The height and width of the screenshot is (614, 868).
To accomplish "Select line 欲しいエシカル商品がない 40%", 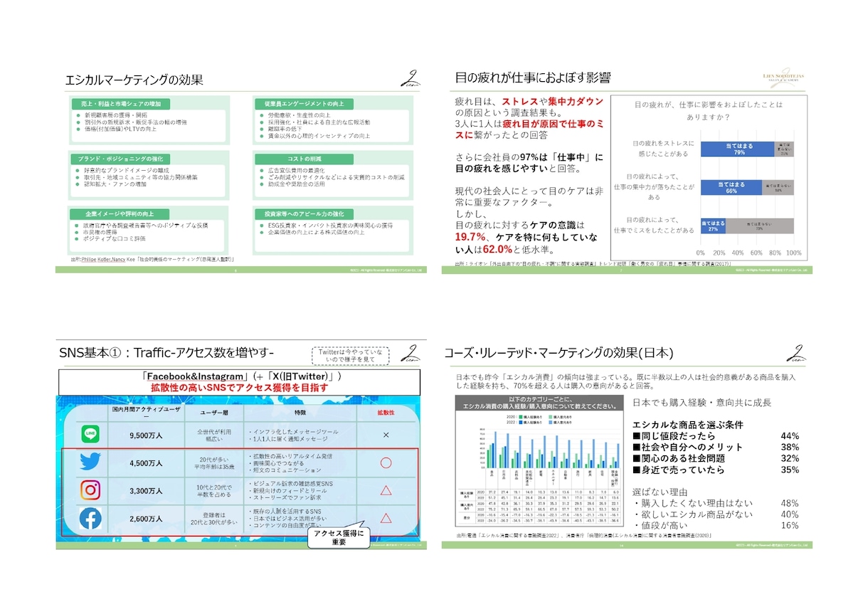I will [x=716, y=514].
